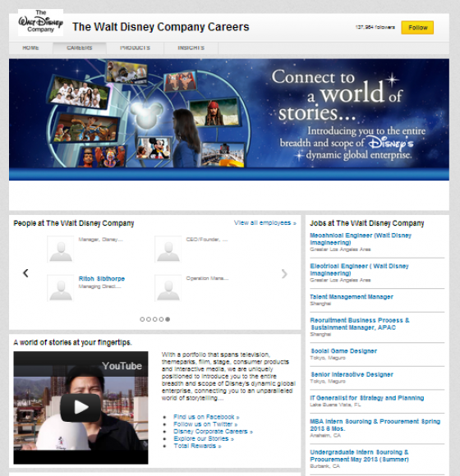Click the Connect to a world of stories banner

(229, 119)
